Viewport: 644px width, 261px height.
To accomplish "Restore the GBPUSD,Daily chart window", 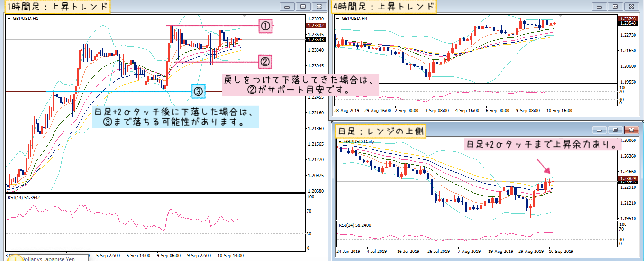I will (x=615, y=130).
